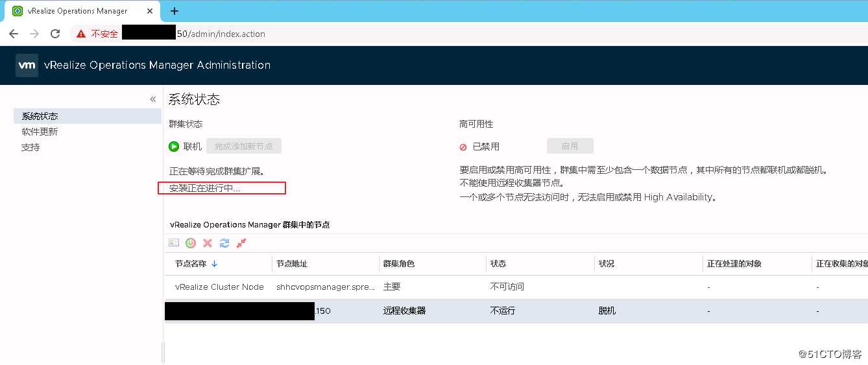Click the red X remove node icon
Viewport: 868px width, 365px height.
click(208, 243)
